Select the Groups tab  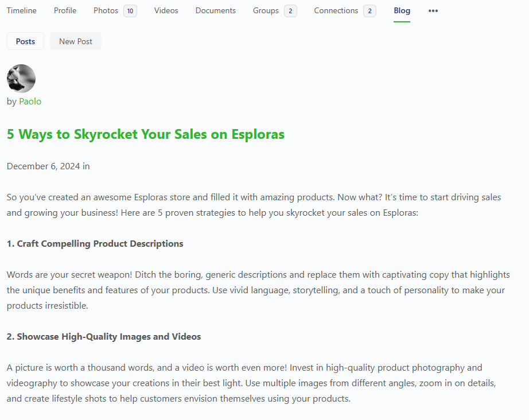click(266, 11)
